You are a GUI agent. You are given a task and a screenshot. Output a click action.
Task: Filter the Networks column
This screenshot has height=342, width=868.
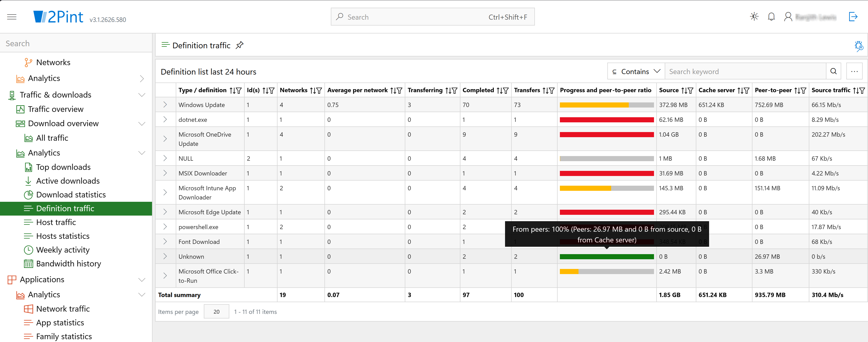pyautogui.click(x=319, y=90)
